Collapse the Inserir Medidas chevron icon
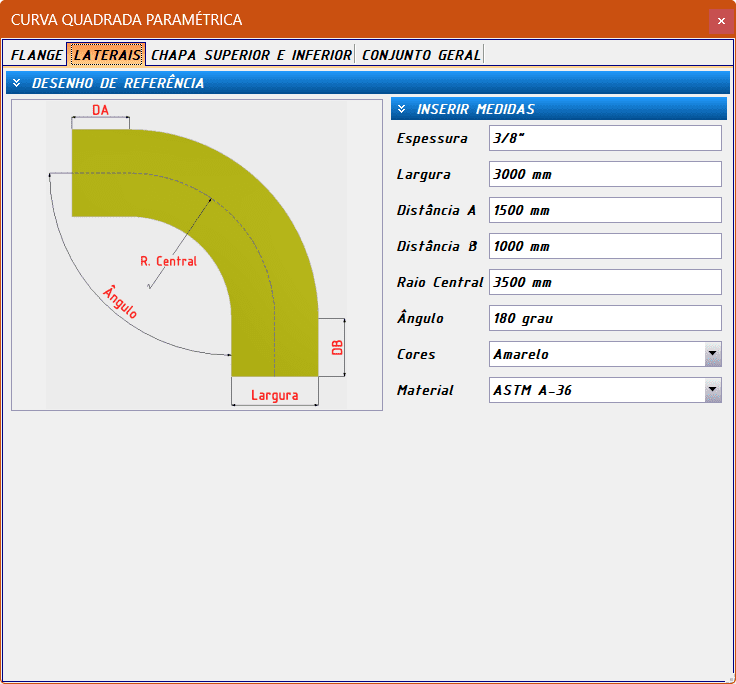 (401, 109)
